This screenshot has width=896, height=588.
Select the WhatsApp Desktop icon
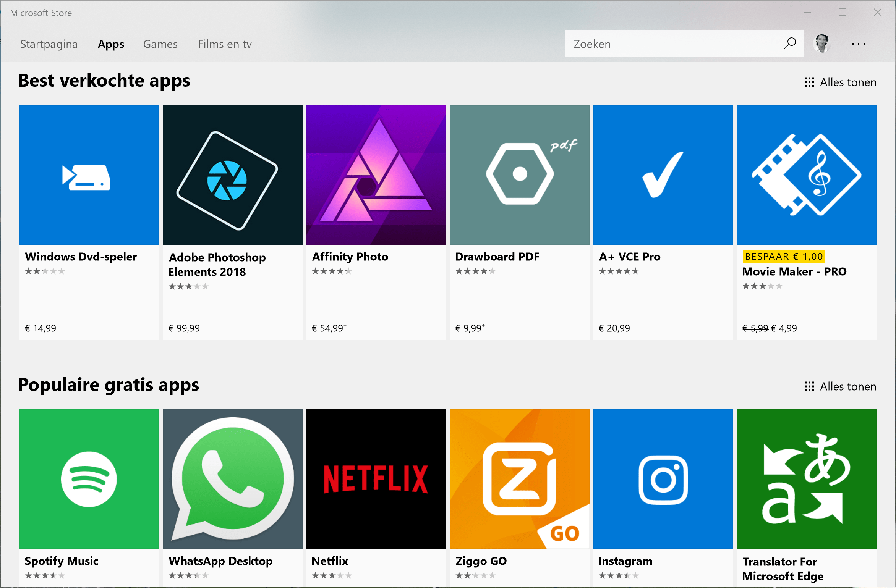pos(232,479)
